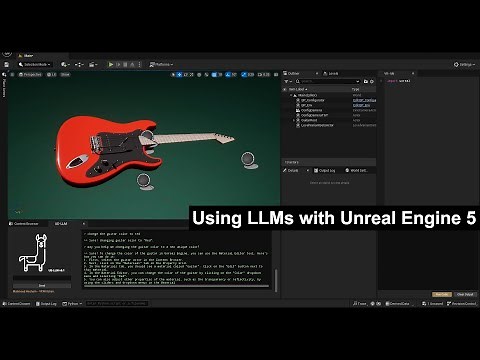Open the viewport options hamburger menu

click(x=12, y=74)
